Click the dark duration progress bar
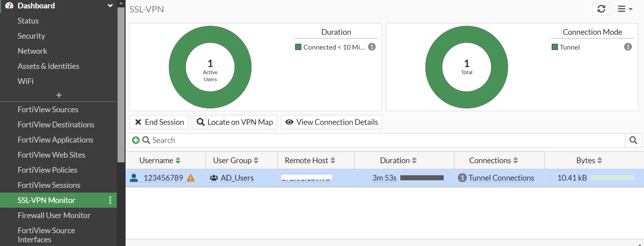This screenshot has width=644, height=246. (x=422, y=178)
